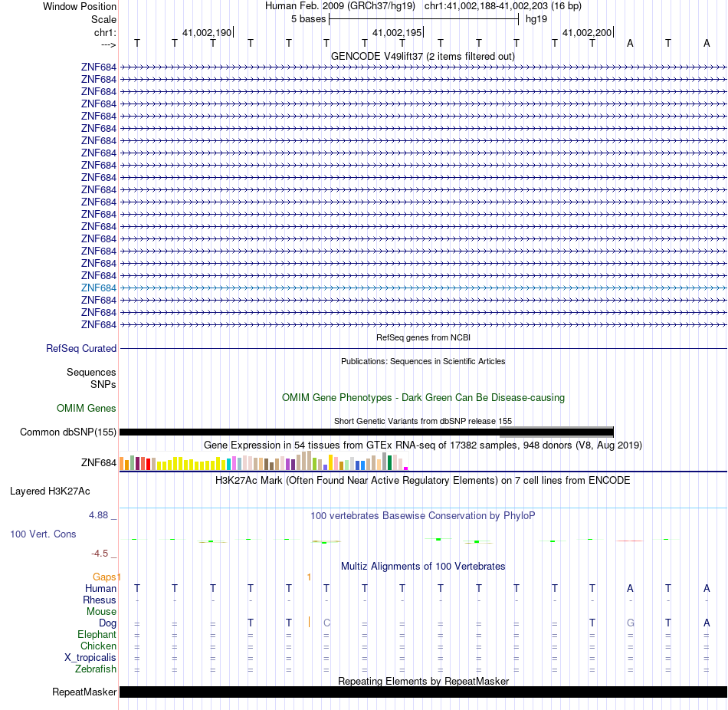Click the Human species label

(x=100, y=589)
